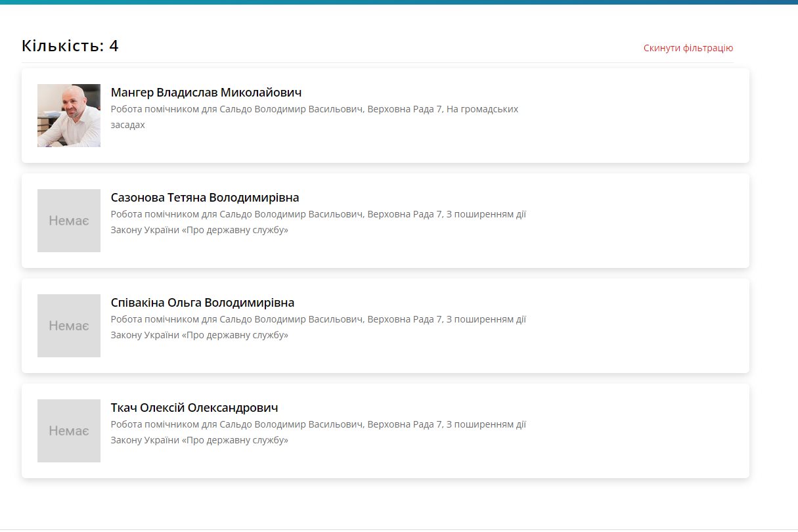Go to Ткач Олексій Олександрович name

pos(194,408)
